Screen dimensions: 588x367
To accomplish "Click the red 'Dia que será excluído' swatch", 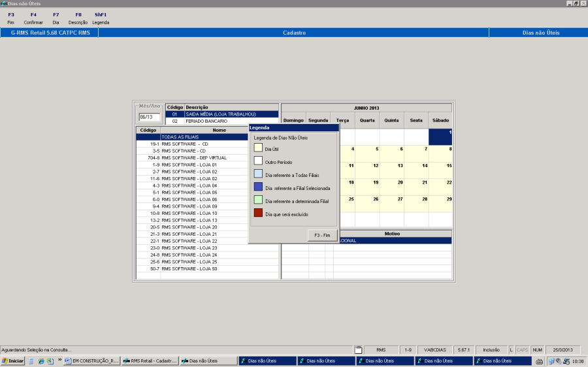I will coord(258,213).
